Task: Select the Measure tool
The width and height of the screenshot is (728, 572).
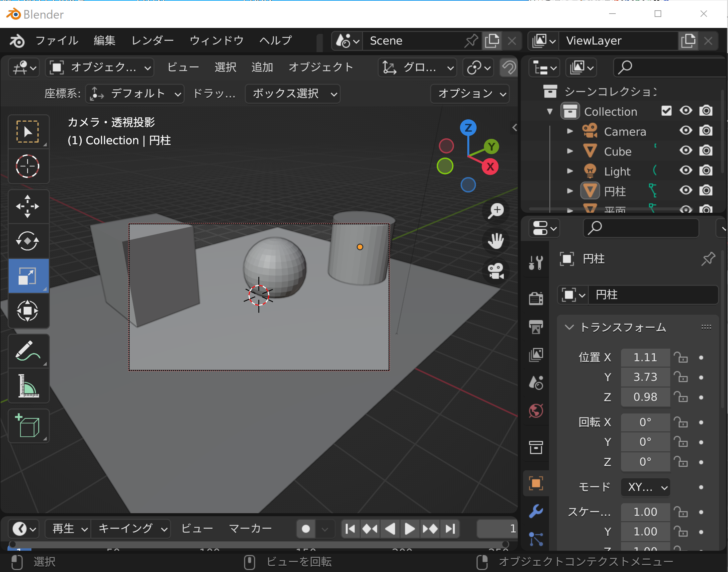Action: pos(28,386)
